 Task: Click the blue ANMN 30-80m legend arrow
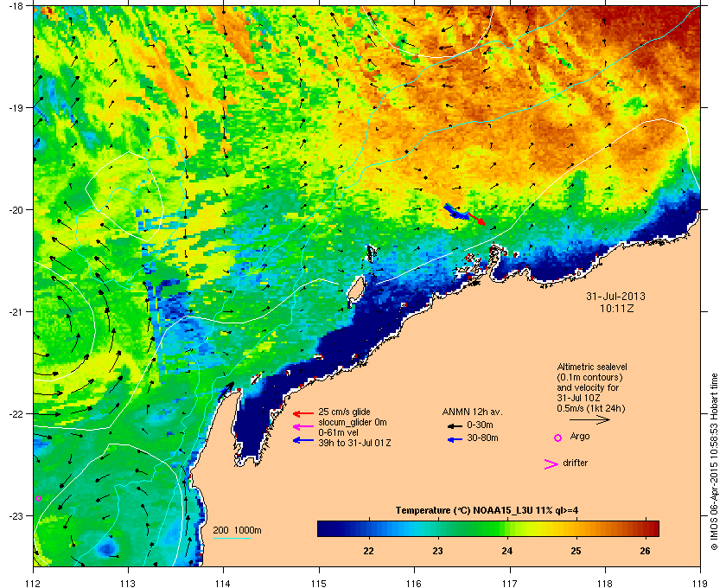pos(455,439)
